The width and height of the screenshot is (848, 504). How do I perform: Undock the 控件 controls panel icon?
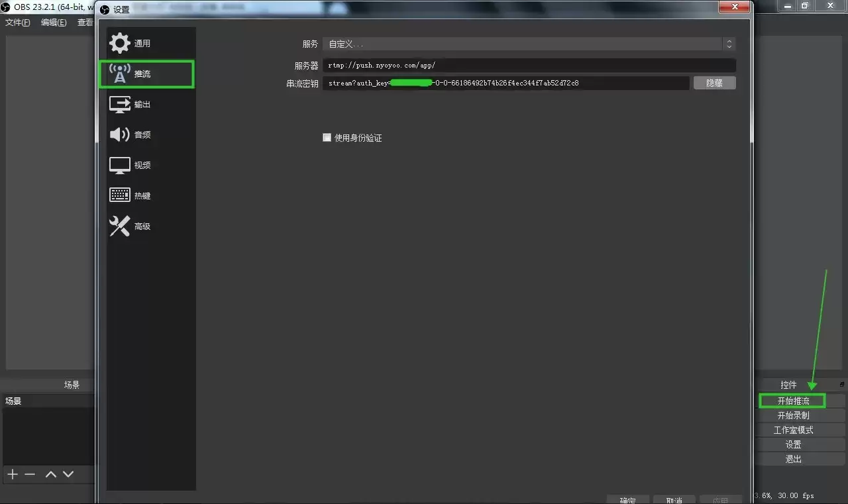click(842, 384)
